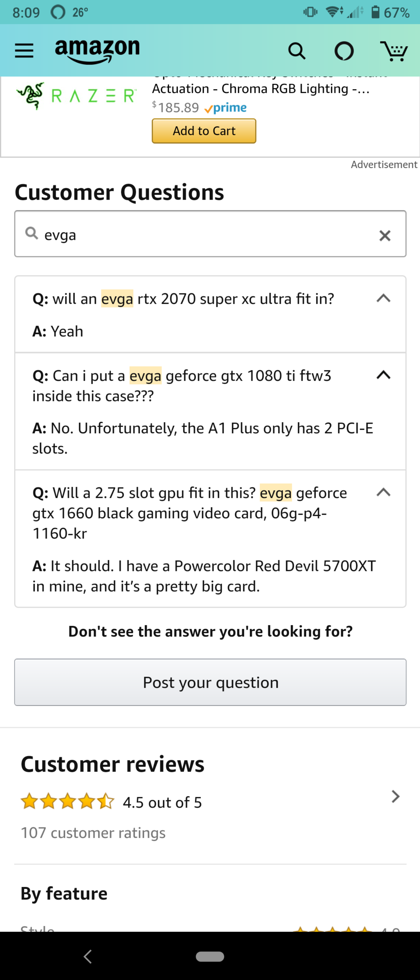Image resolution: width=420 pixels, height=980 pixels.
Task: Tap the search magnifier inside questions field
Action: 32,233
